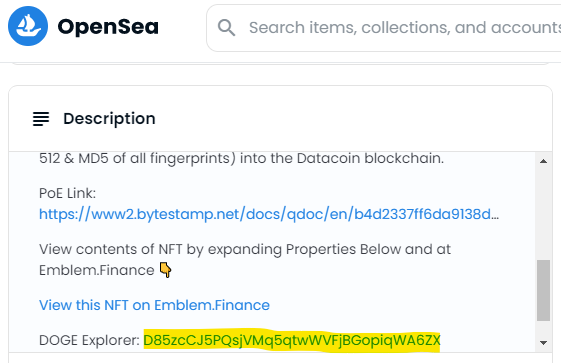
Task: Click the Datacoin blockchain text line
Action: click(242, 158)
